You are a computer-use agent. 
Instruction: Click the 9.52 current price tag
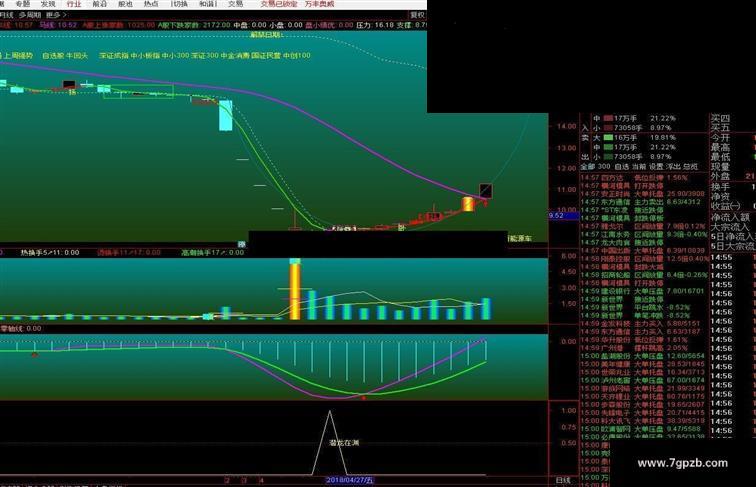pyautogui.click(x=564, y=216)
